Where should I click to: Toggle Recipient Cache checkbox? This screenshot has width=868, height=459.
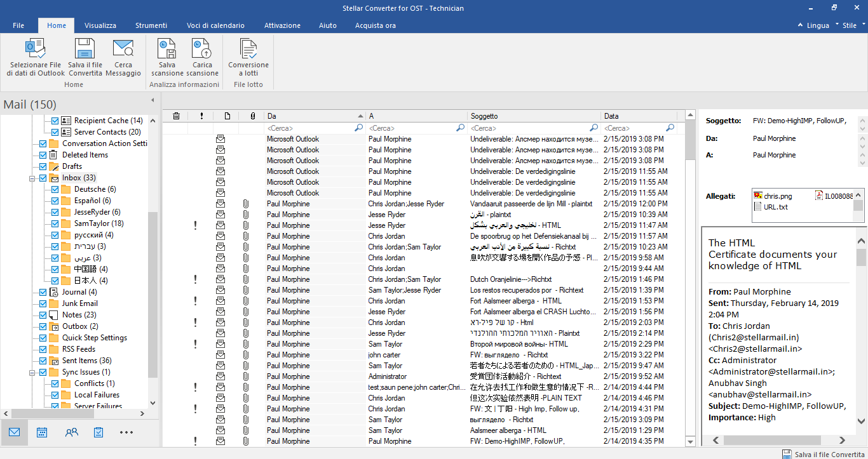[x=55, y=121]
